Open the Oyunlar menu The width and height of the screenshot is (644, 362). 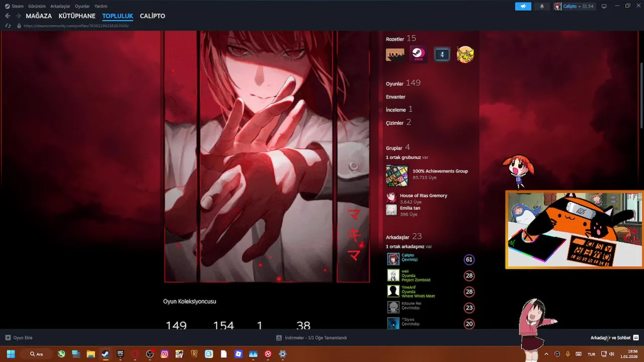coord(82,6)
